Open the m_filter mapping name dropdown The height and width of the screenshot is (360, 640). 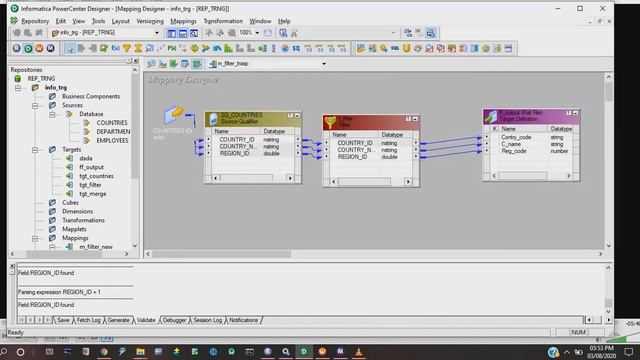point(324,64)
